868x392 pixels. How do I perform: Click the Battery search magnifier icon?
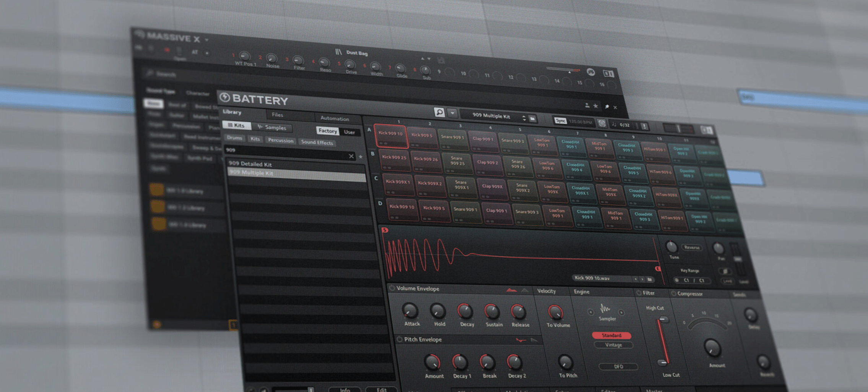[439, 112]
